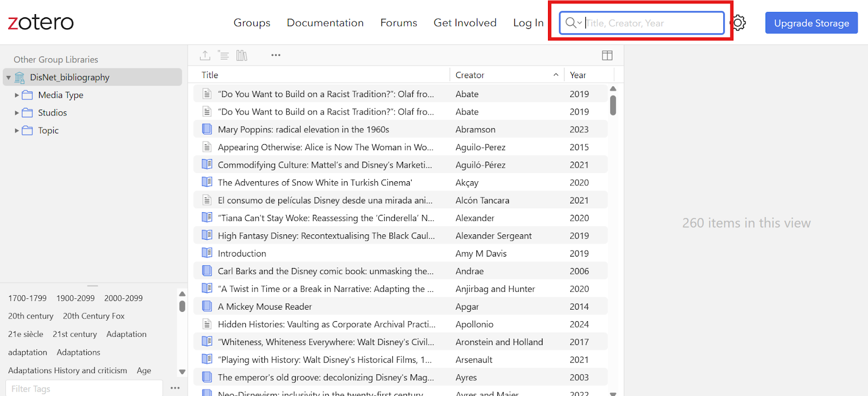Select the Tiana Can't Stay Woke item
The height and width of the screenshot is (396, 868).
[x=400, y=218]
